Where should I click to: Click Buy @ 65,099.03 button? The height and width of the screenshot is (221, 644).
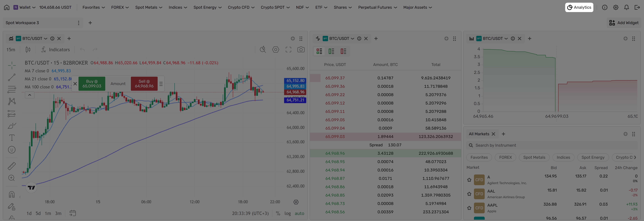pos(92,84)
